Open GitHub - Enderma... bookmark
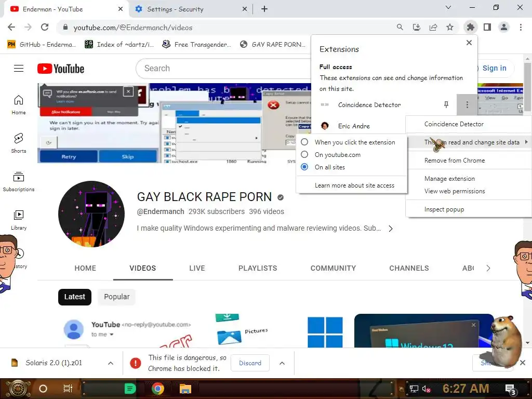This screenshot has height=399, width=532. pyautogui.click(x=42, y=45)
